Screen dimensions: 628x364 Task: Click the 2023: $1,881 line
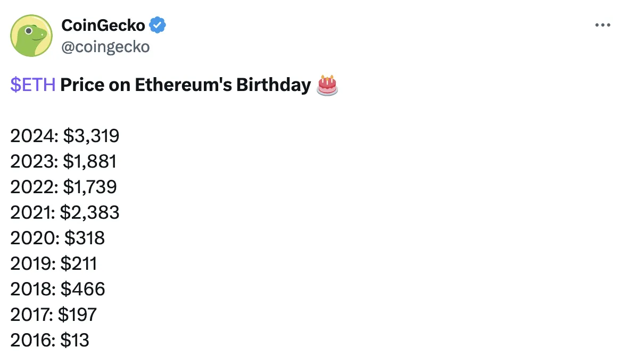pos(63,161)
